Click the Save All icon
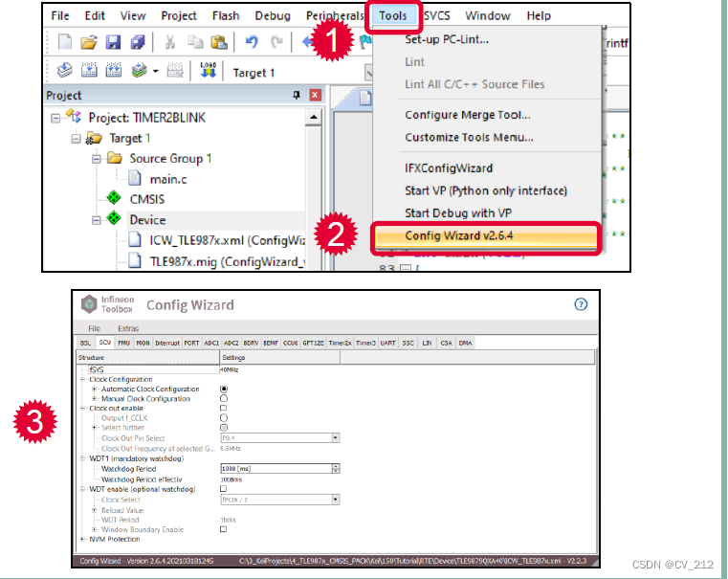The image size is (728, 579). coord(138,42)
